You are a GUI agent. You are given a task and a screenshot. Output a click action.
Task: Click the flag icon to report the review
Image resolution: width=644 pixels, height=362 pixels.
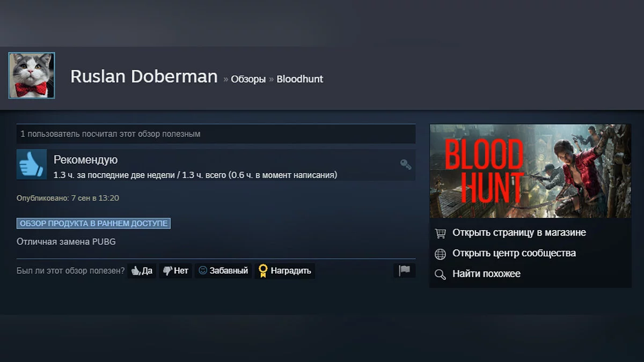[405, 271]
